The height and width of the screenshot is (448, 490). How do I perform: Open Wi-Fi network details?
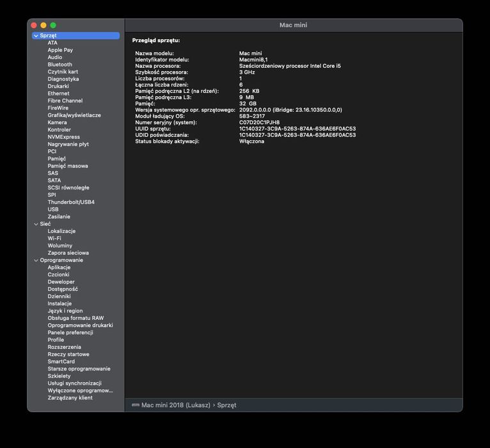(x=54, y=238)
